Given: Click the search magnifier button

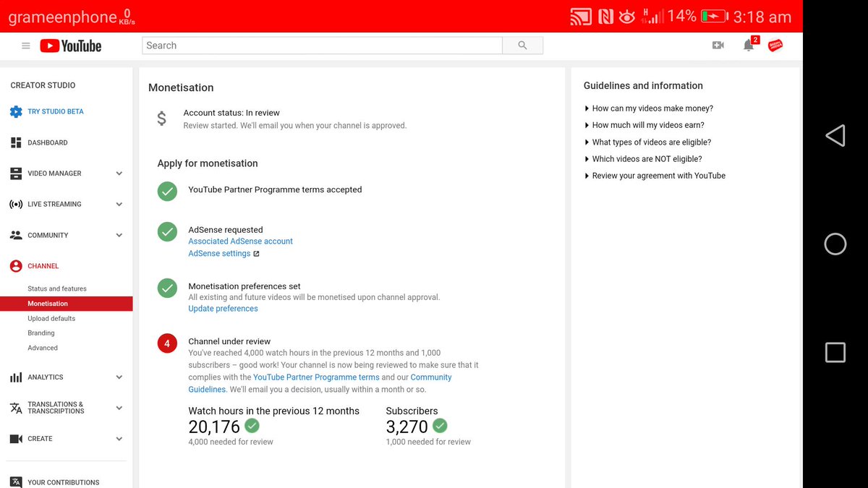Looking at the screenshot, I should click(x=523, y=46).
